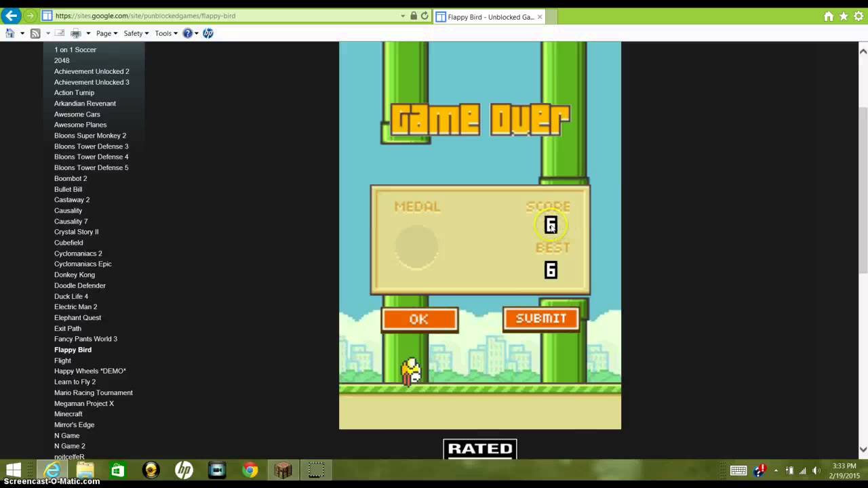The width and height of the screenshot is (868, 488).
Task: Click the volume speaker tray icon
Action: 816,470
